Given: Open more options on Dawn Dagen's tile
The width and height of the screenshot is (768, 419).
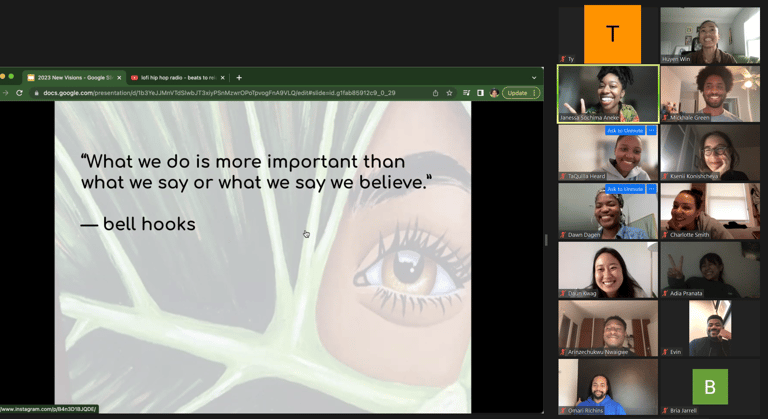Looking at the screenshot, I should click(x=651, y=189).
